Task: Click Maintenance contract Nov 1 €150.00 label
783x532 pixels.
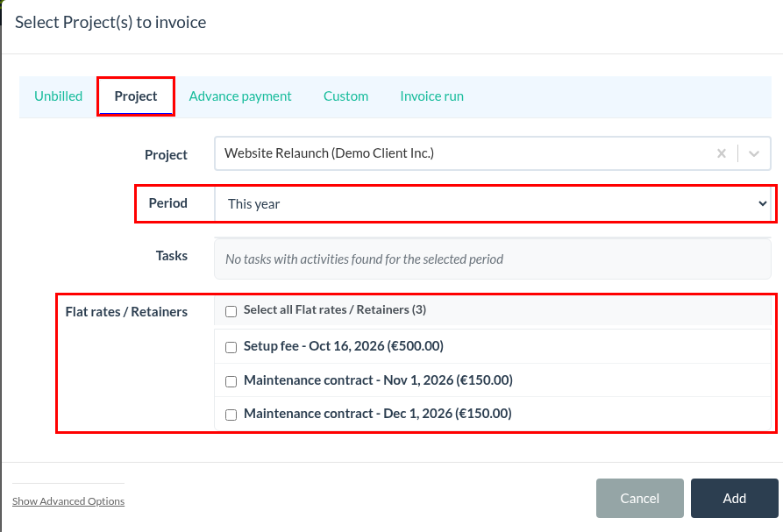Action: click(x=378, y=380)
